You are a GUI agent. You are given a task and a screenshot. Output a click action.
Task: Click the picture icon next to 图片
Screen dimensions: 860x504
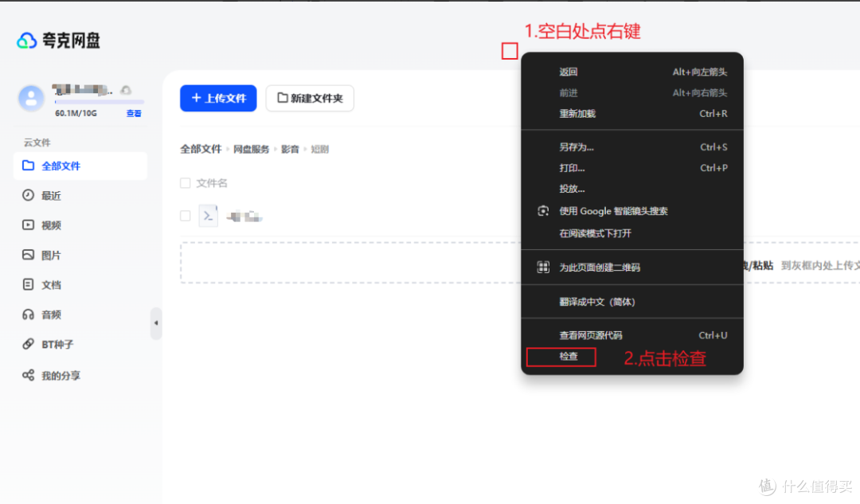pos(28,255)
